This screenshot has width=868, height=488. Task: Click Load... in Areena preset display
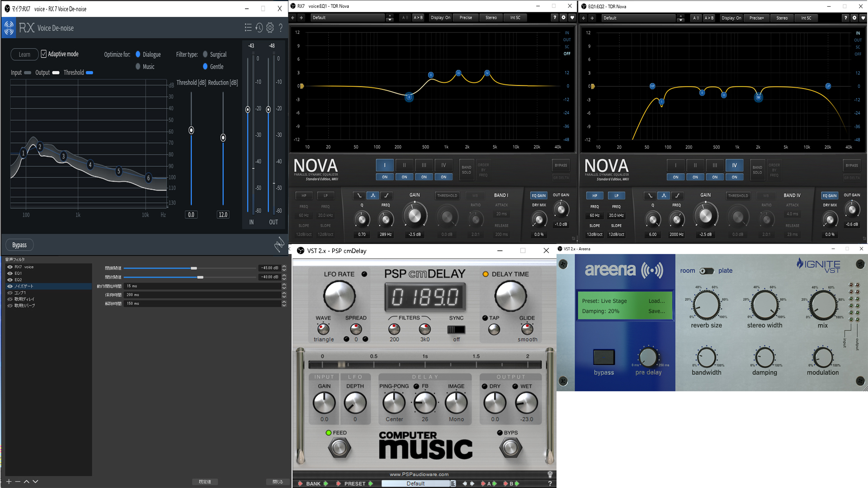pos(656,301)
